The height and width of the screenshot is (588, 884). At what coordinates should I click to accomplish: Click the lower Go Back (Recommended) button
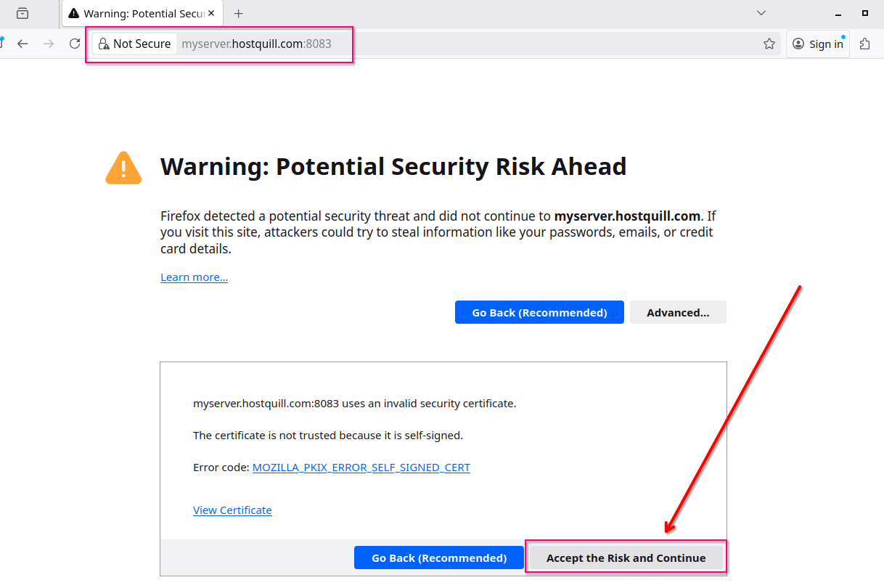click(x=439, y=558)
